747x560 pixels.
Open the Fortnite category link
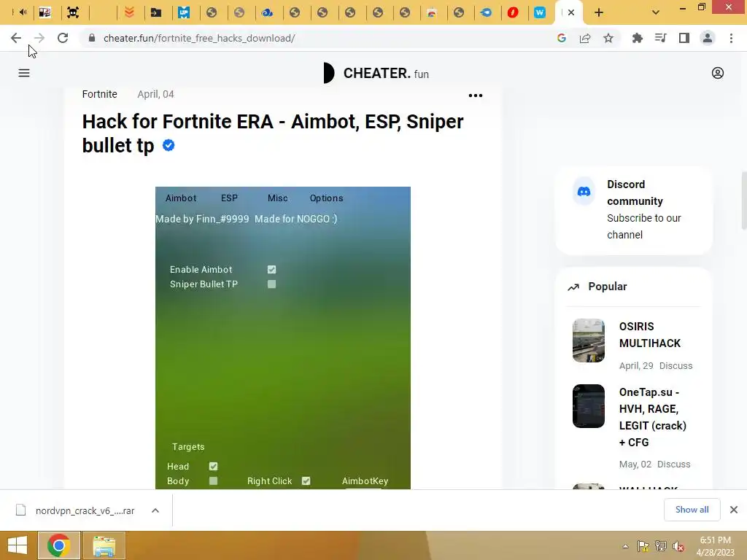pos(99,94)
